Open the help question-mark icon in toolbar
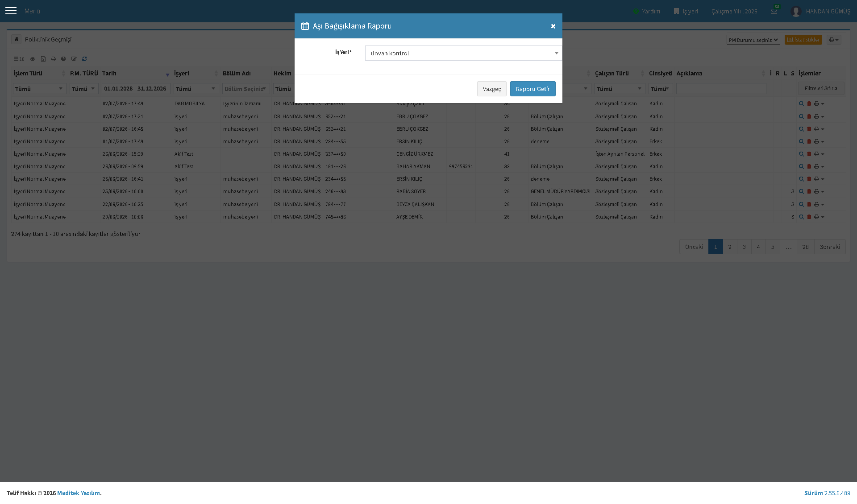Viewport: 857px width, 504px height. 63,59
